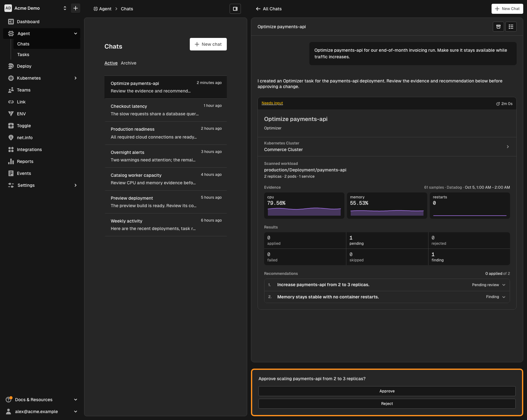
Task: Open the Checkout latency chat
Action: [166, 110]
